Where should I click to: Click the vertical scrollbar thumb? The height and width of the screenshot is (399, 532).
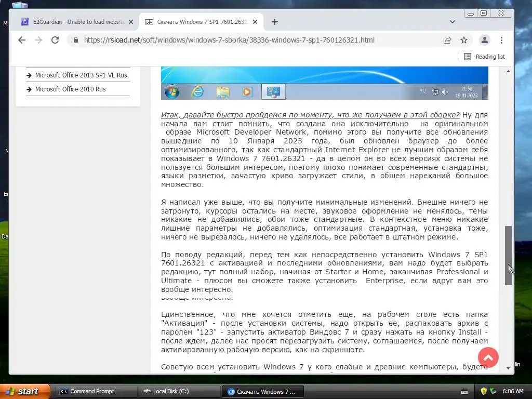coord(508,255)
